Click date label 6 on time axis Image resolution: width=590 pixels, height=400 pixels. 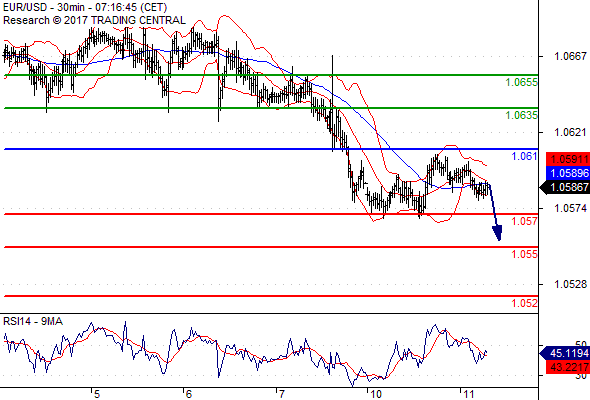189,394
